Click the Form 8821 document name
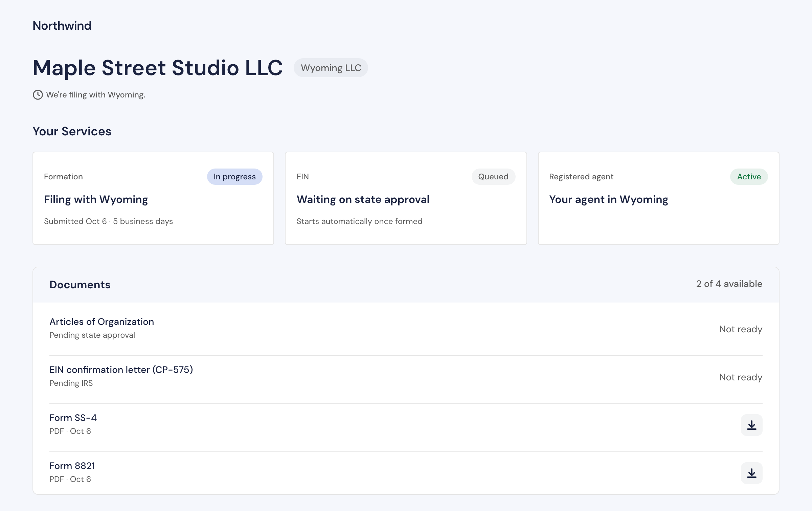Image resolution: width=812 pixels, height=511 pixels. pos(72,466)
